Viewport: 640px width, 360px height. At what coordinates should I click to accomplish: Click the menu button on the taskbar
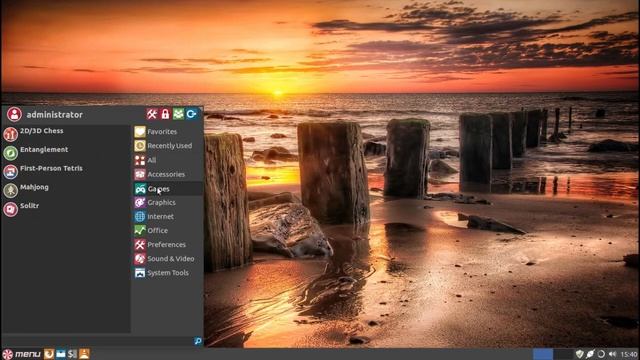22,354
